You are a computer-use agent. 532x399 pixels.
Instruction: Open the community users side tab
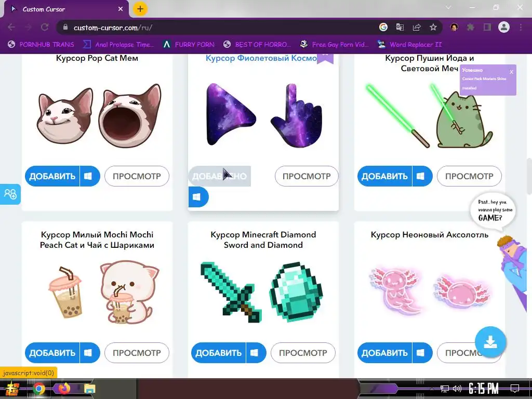[10, 194]
